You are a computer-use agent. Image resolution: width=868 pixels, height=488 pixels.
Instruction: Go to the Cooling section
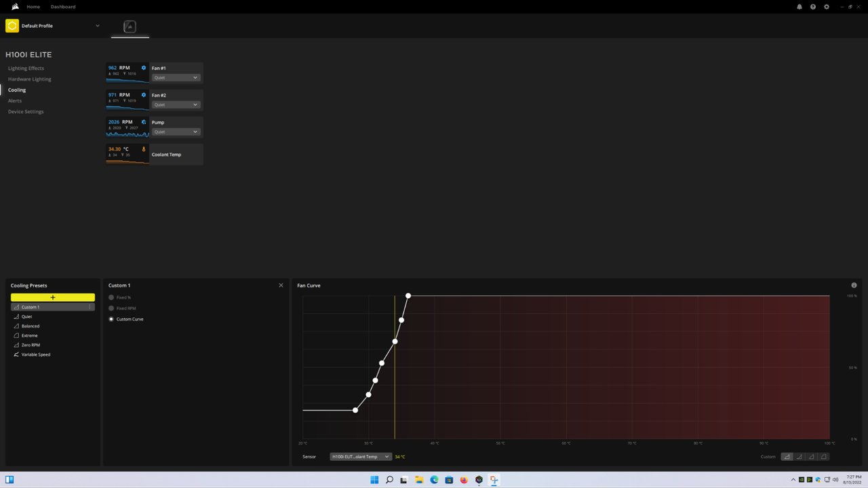click(17, 90)
